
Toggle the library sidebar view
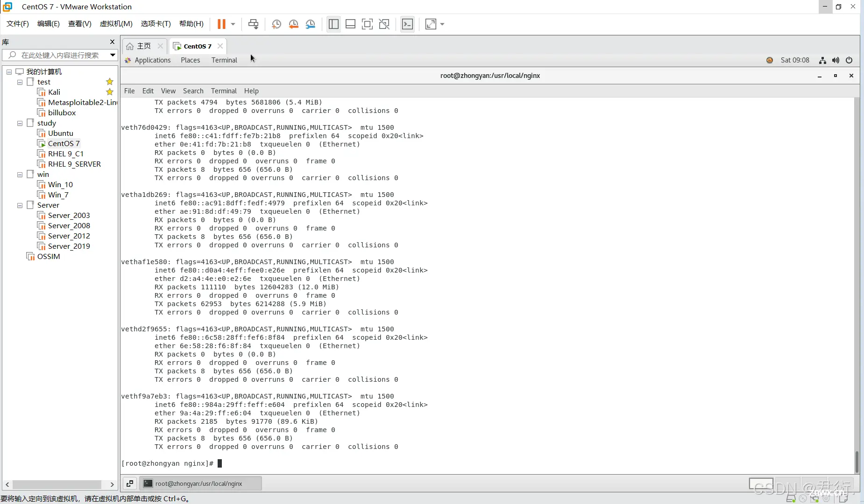(333, 24)
